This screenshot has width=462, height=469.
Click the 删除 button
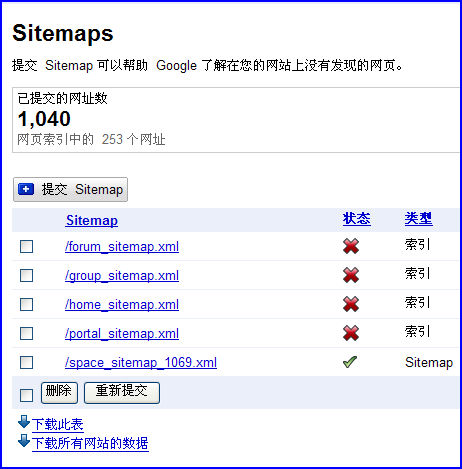point(59,393)
